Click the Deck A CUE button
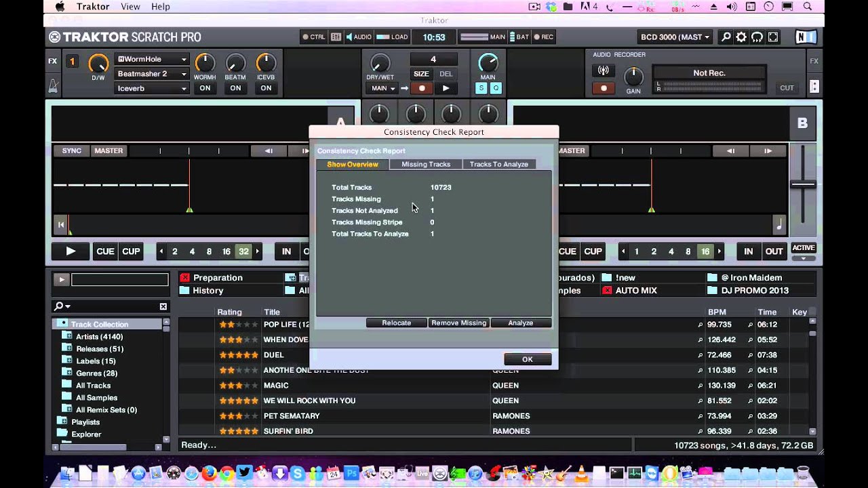This screenshot has width=868, height=488. point(105,251)
